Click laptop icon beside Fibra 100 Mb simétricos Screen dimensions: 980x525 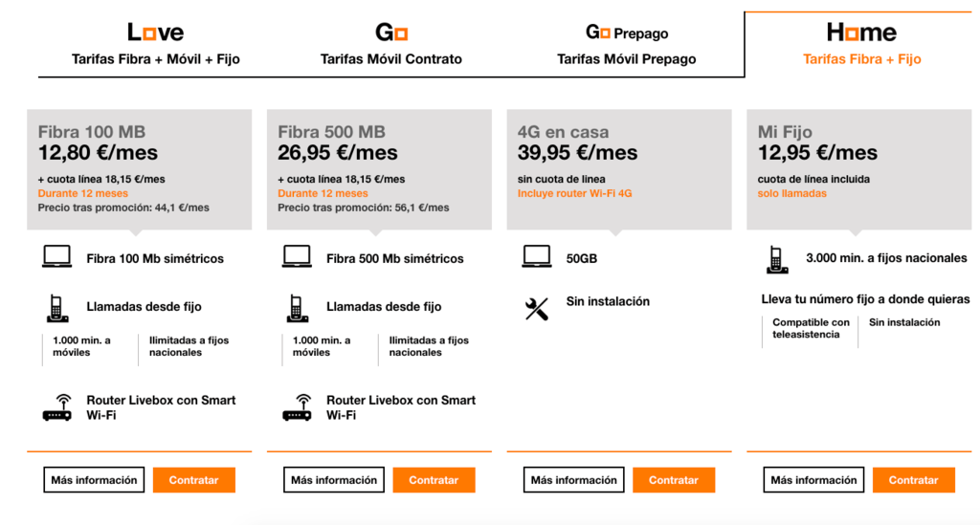click(x=56, y=257)
